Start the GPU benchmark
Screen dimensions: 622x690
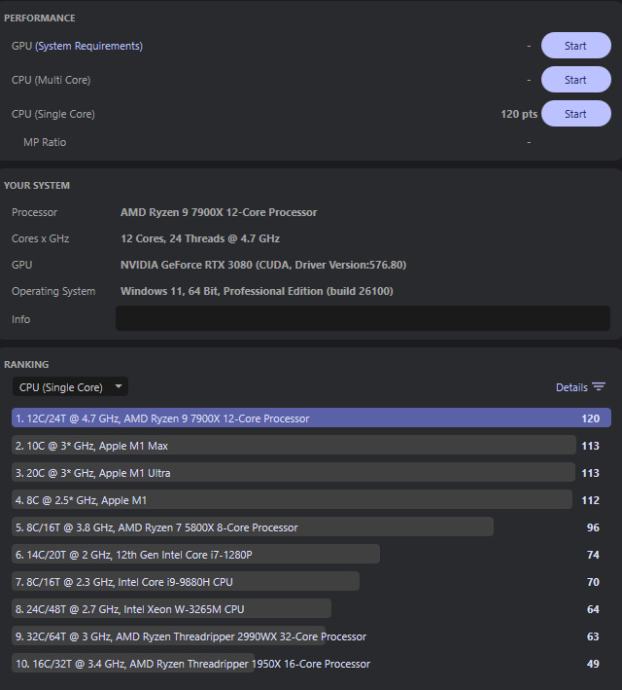[x=576, y=46]
